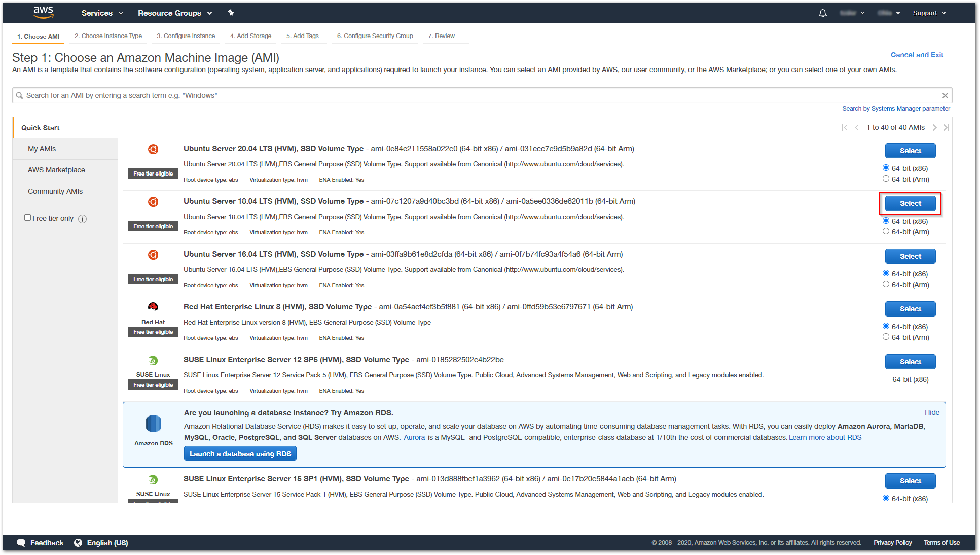980x555 pixels.
Task: Click the Ubuntu 18.04 logo icon
Action: tap(153, 202)
